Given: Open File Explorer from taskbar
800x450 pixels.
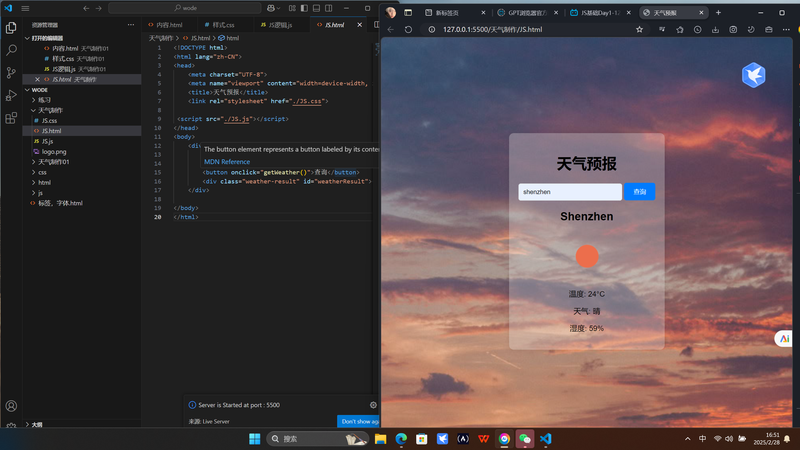Looking at the screenshot, I should [x=381, y=439].
